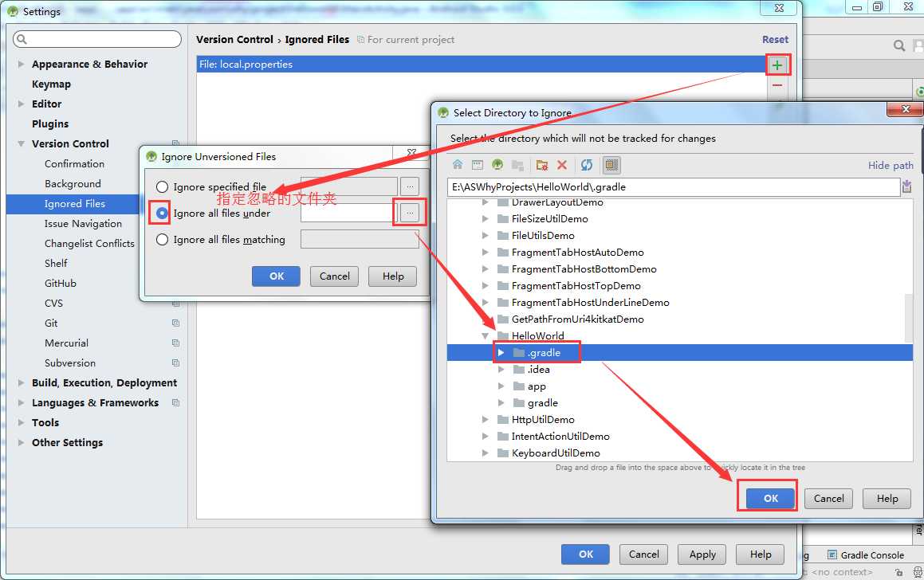Viewport: 924px width, 580px height.
Task: Click the project-level icon beside Mercurial setting
Action: click(x=175, y=343)
